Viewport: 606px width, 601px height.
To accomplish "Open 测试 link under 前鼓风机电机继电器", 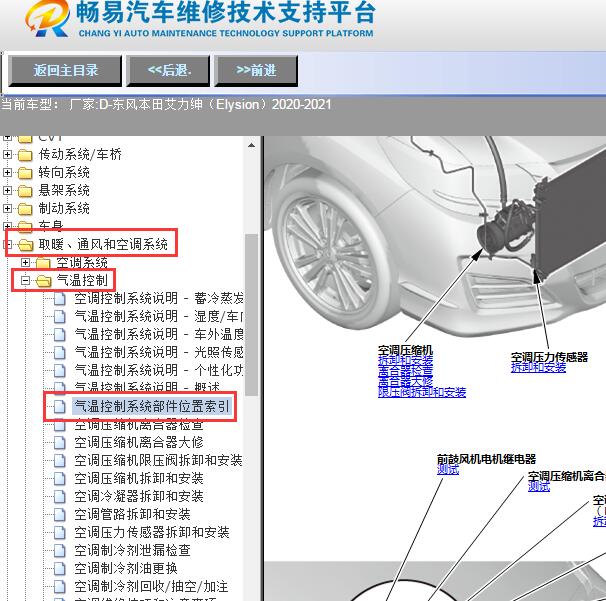I will click(x=448, y=470).
